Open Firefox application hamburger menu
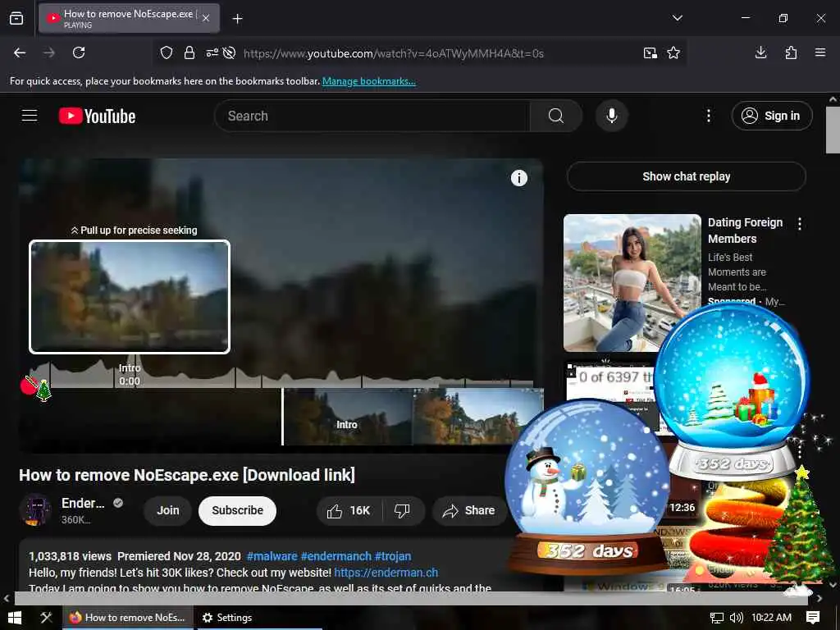840x630 pixels. (820, 52)
